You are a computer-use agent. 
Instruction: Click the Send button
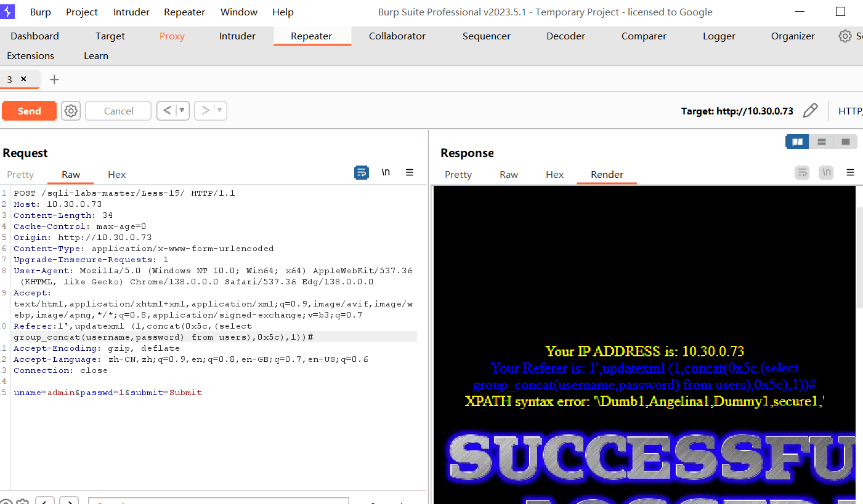click(29, 111)
